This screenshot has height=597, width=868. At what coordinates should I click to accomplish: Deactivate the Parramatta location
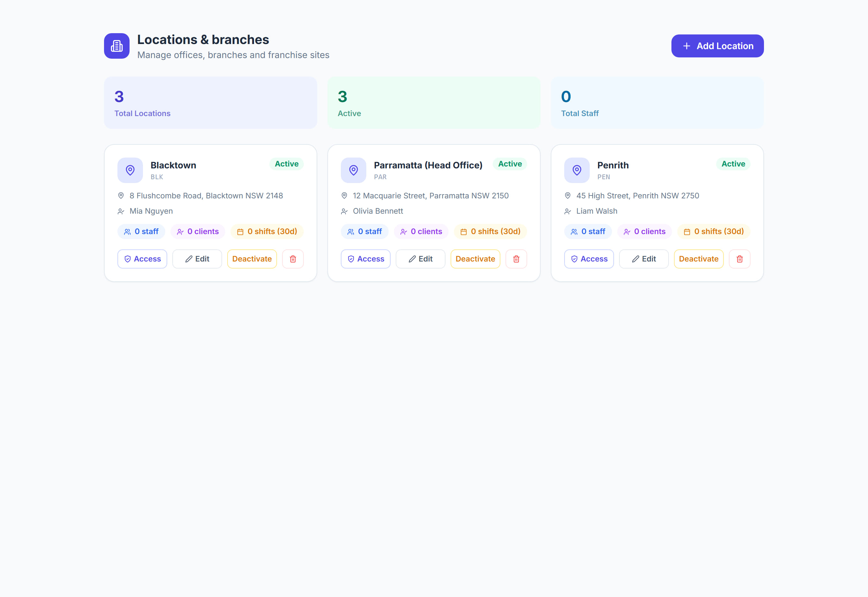point(475,259)
